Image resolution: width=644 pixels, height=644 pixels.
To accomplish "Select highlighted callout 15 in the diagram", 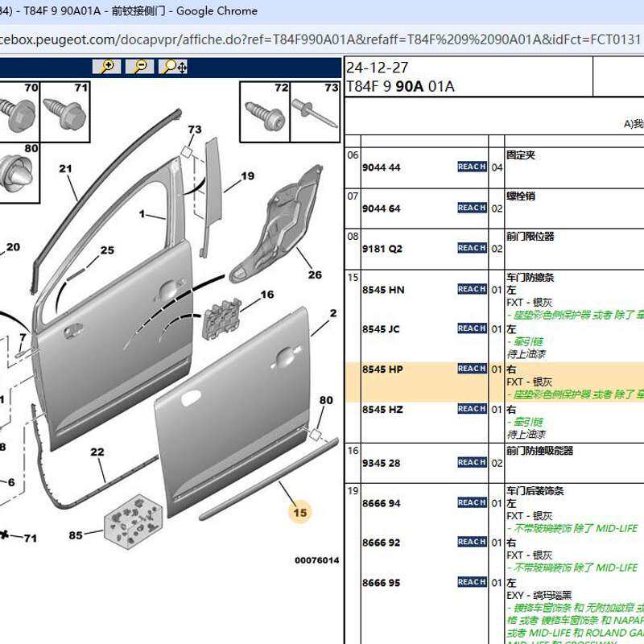I will pos(299,513).
